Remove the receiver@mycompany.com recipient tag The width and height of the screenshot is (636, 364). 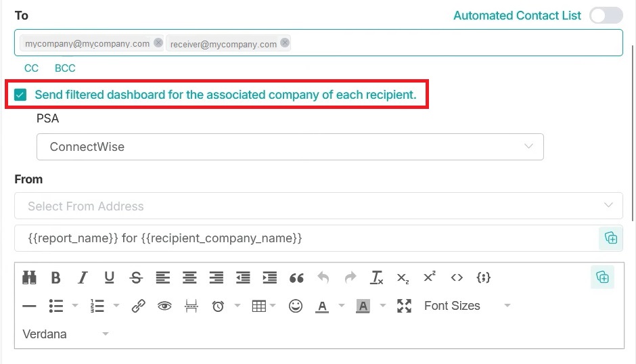tap(285, 43)
